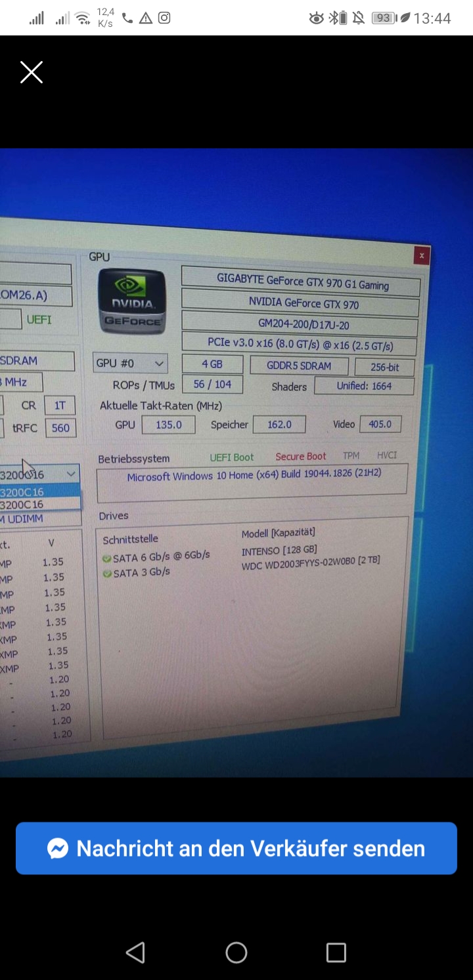473x980 pixels.
Task: Click the CR value 1T field
Action: tap(60, 406)
